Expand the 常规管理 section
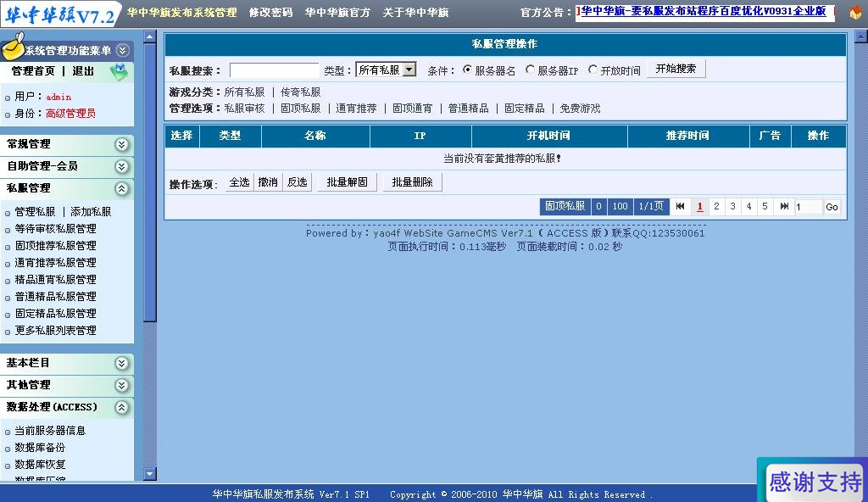 pyautogui.click(x=122, y=145)
